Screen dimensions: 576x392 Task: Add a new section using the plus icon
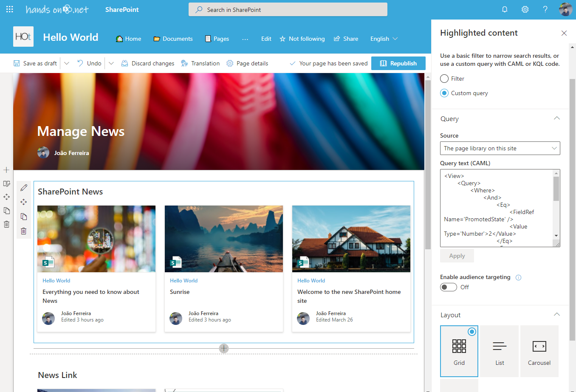6,169
